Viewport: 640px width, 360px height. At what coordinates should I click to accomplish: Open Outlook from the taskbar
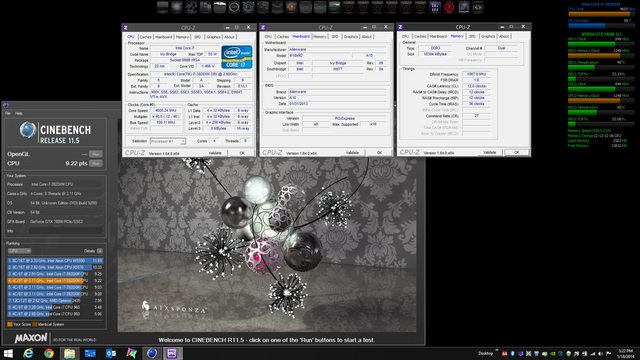111,353
